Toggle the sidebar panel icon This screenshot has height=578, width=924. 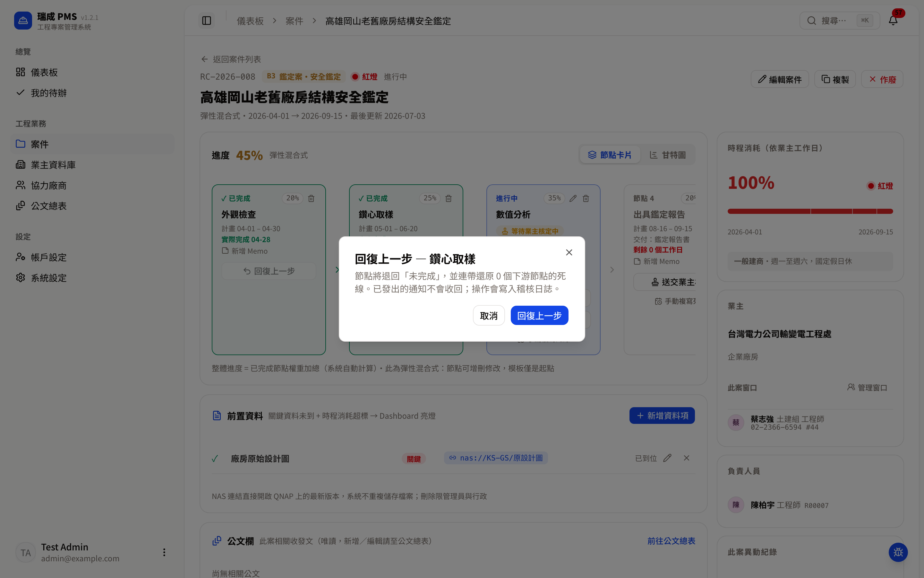click(207, 21)
